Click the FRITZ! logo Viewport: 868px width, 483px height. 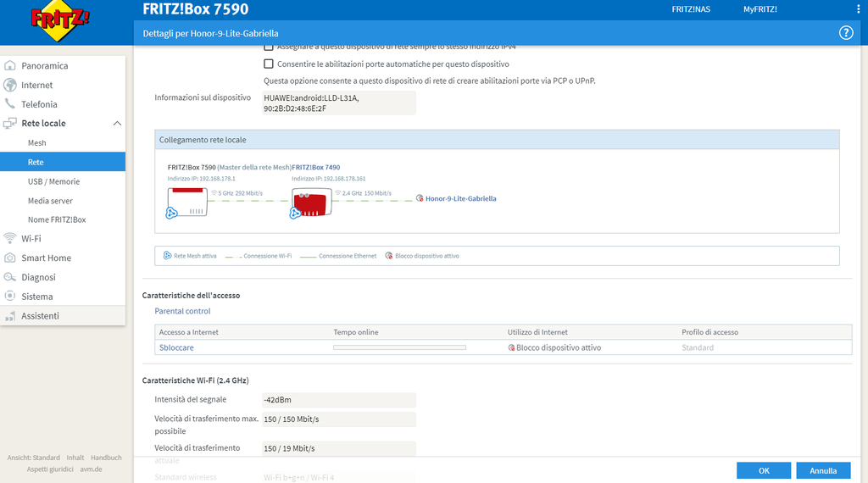point(60,20)
